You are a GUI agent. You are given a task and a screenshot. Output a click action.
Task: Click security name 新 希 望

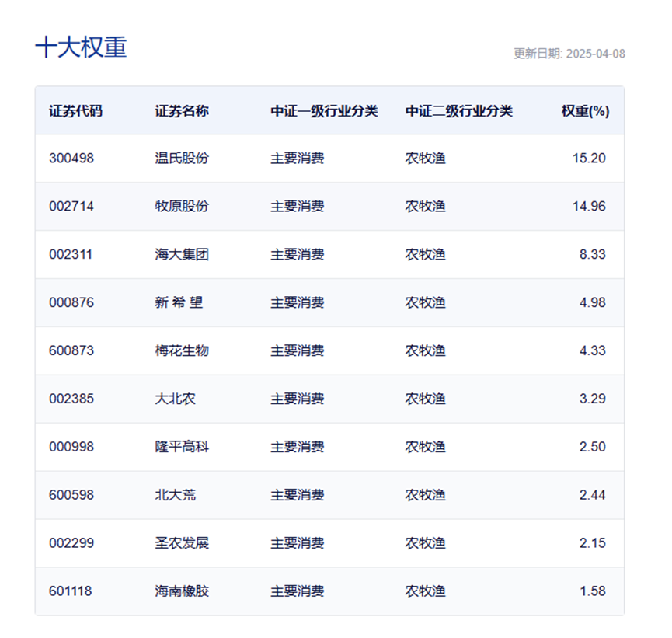pyautogui.click(x=179, y=302)
